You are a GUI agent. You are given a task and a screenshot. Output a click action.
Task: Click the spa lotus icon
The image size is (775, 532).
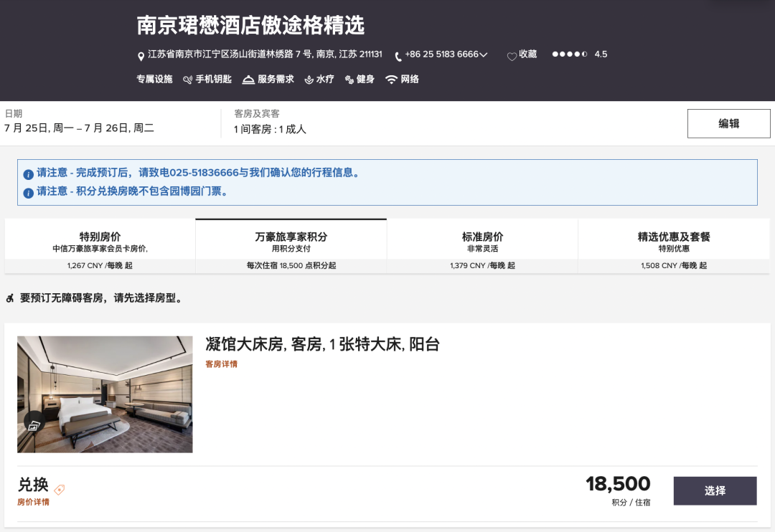click(x=309, y=80)
